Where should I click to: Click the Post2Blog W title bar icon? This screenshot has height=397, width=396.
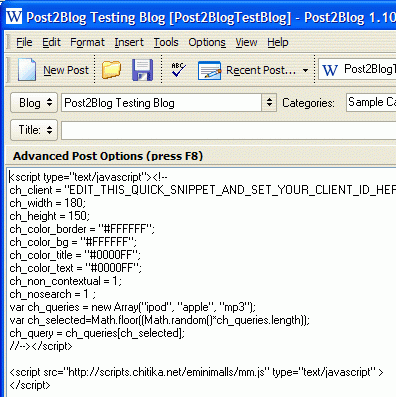click(14, 16)
